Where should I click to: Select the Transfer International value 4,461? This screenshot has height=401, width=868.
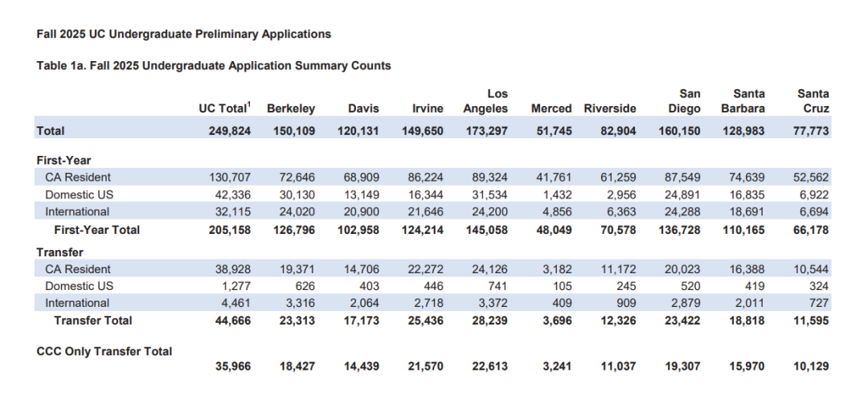[x=235, y=304]
